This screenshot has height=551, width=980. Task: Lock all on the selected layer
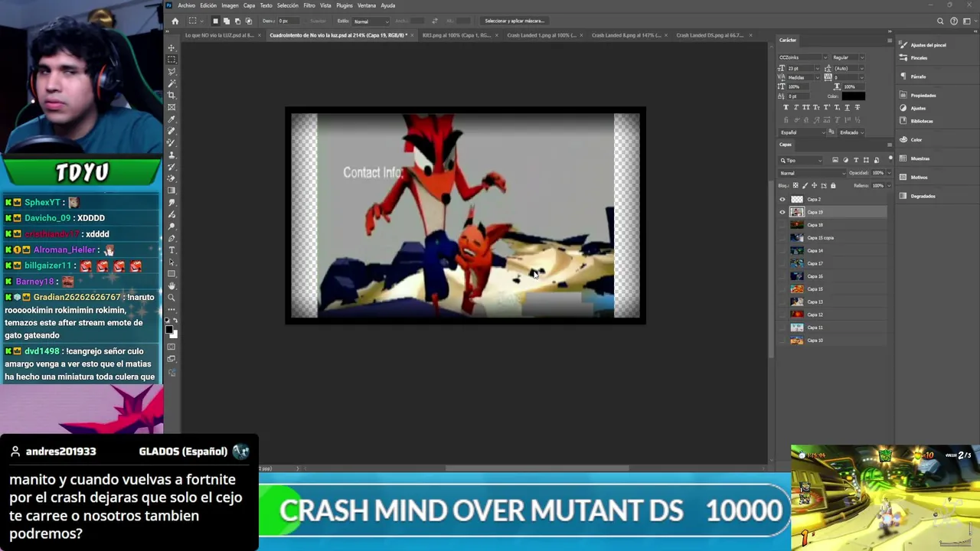pos(833,186)
